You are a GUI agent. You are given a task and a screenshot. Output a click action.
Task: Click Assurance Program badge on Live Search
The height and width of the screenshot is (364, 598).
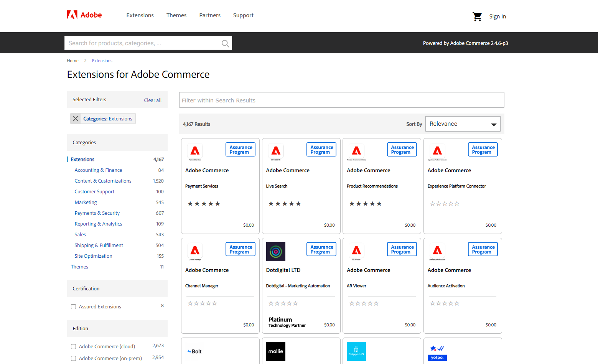321,150
